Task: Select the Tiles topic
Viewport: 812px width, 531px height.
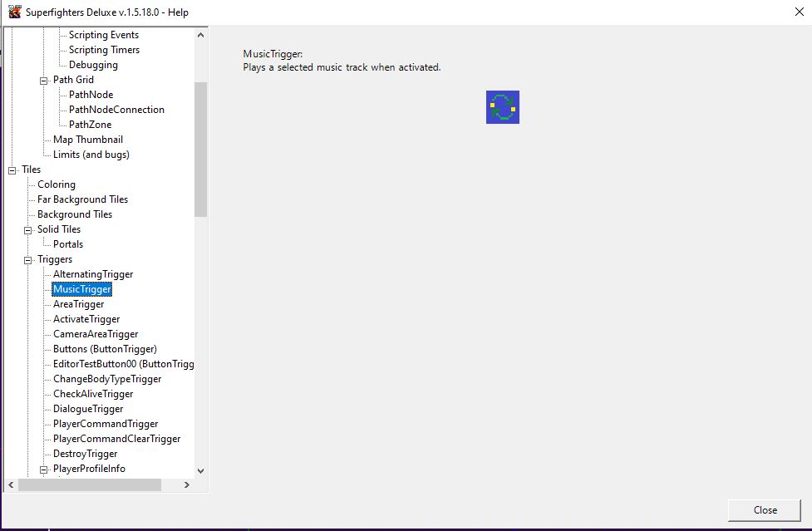Action: 31,170
